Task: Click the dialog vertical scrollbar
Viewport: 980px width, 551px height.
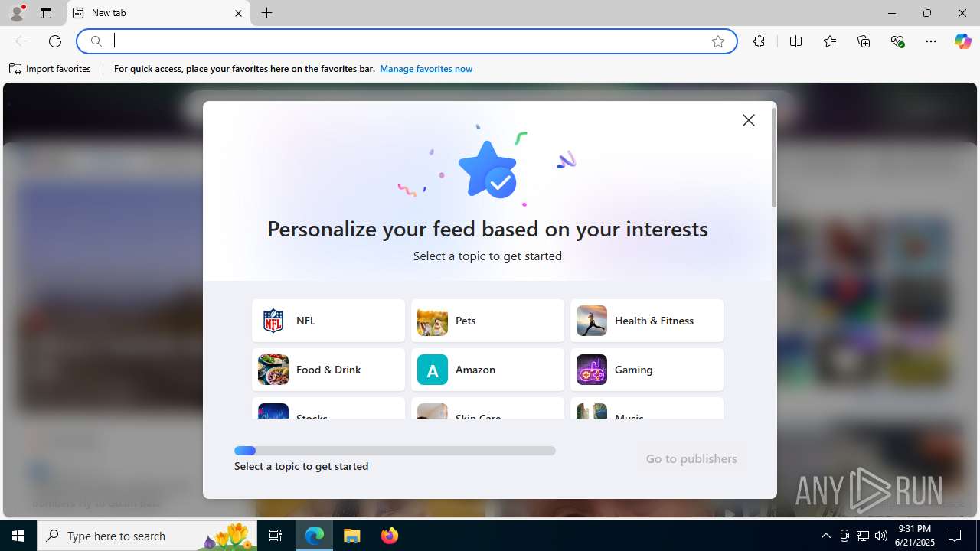Action: click(774, 157)
